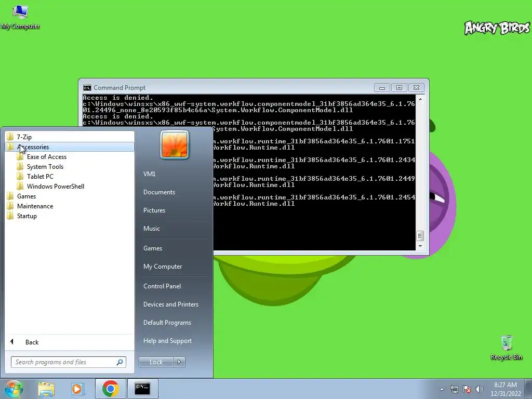532x399 pixels.
Task: Open Google Chrome from the taskbar
Action: pyautogui.click(x=110, y=389)
